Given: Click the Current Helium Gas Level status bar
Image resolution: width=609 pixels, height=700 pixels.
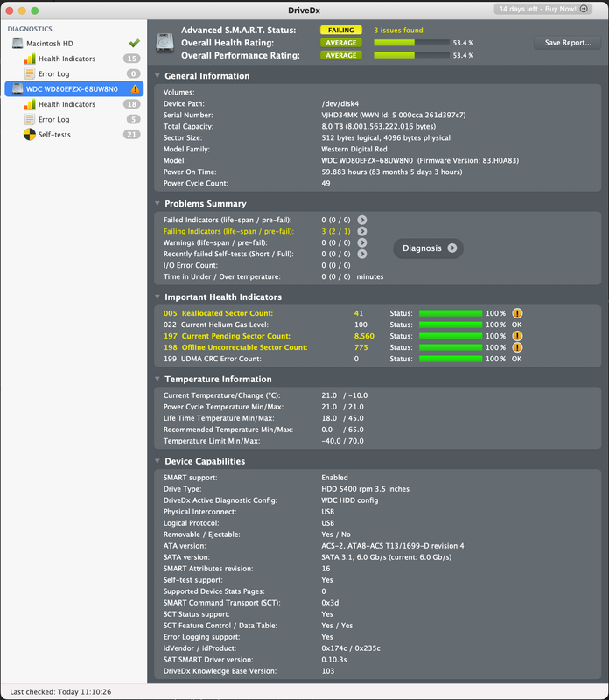Looking at the screenshot, I should coord(451,325).
